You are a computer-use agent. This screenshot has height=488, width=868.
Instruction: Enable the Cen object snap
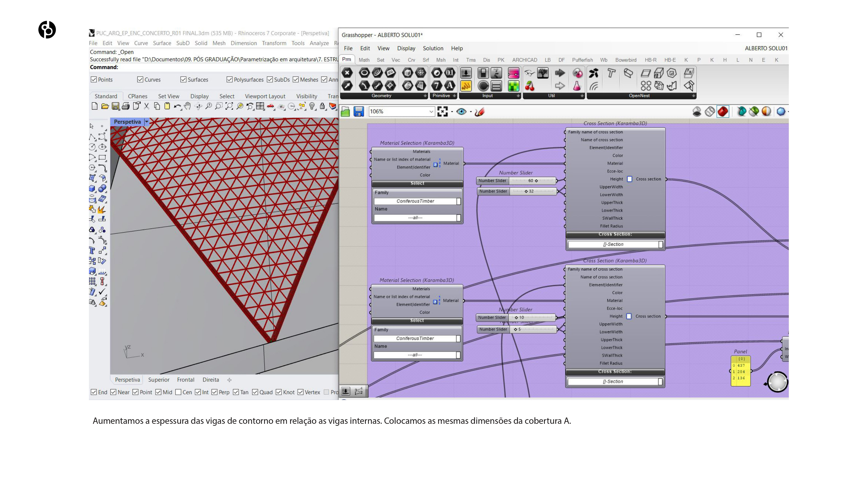pos(179,392)
